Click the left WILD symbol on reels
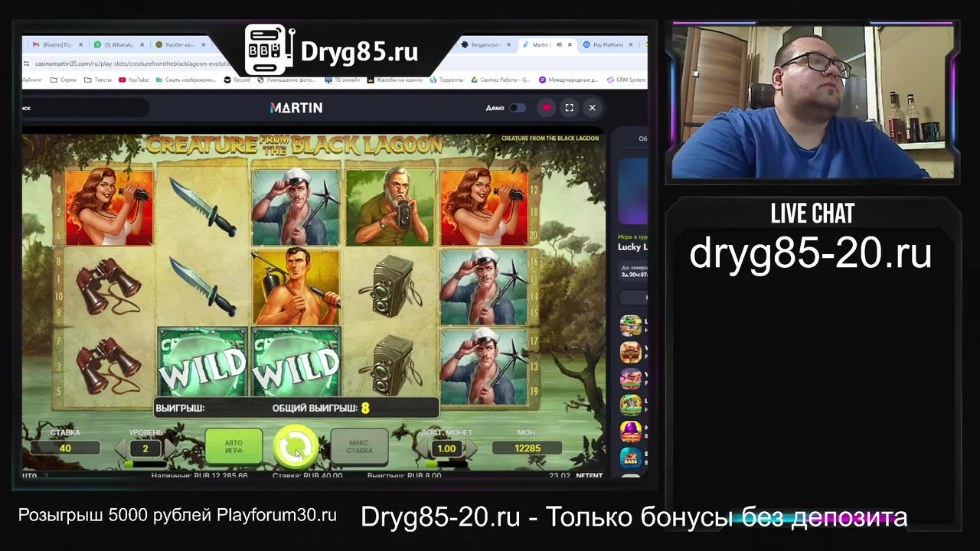This screenshot has height=551, width=980. pyautogui.click(x=202, y=363)
